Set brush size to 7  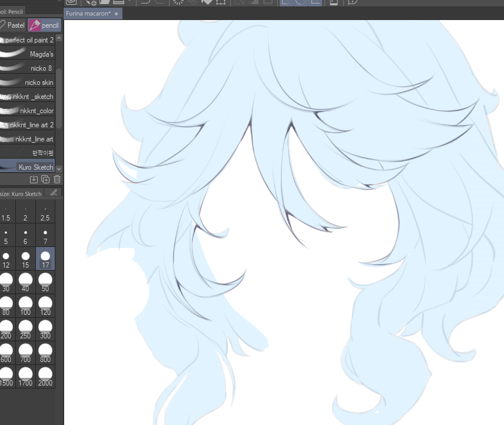tap(45, 236)
